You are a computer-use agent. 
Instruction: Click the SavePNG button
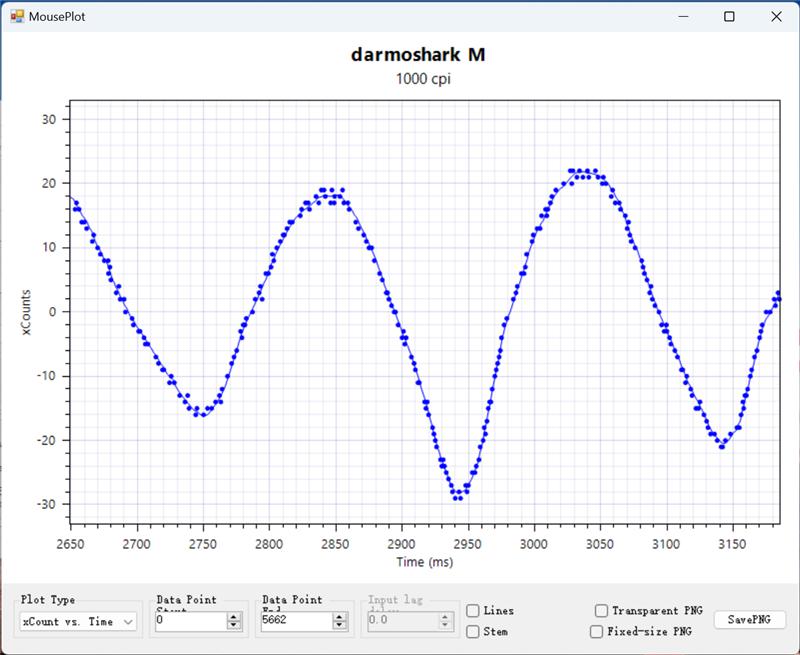749,620
